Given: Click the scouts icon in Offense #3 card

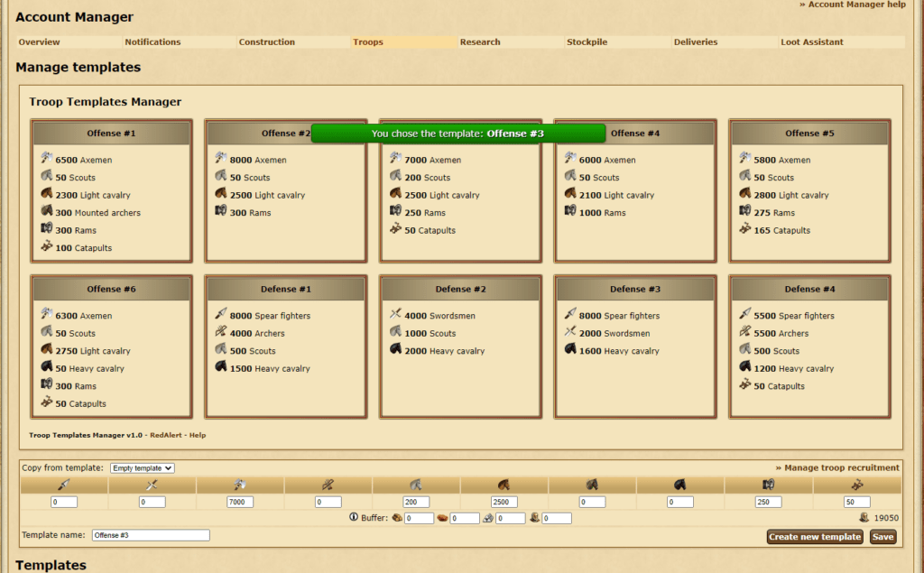Looking at the screenshot, I should [395, 175].
